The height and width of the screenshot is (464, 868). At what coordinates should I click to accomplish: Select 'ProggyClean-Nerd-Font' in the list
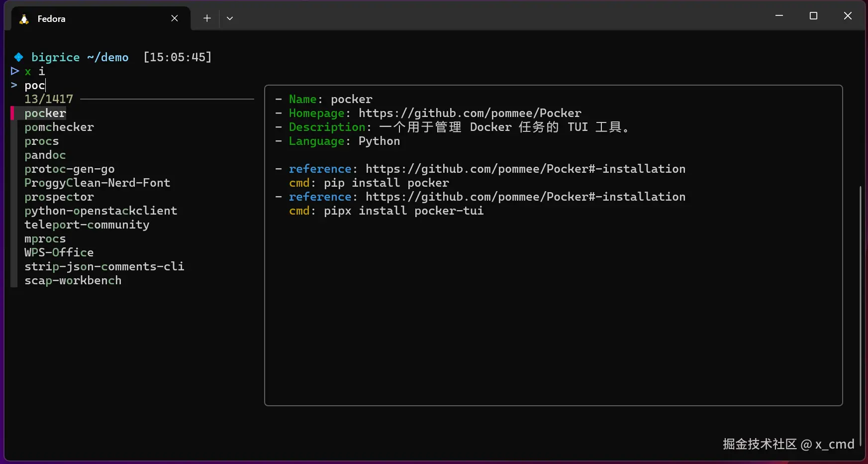click(97, 183)
